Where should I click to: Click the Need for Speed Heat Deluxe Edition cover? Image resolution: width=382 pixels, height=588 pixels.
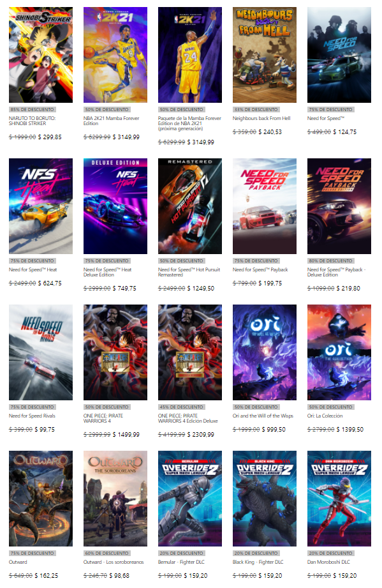pos(115,206)
